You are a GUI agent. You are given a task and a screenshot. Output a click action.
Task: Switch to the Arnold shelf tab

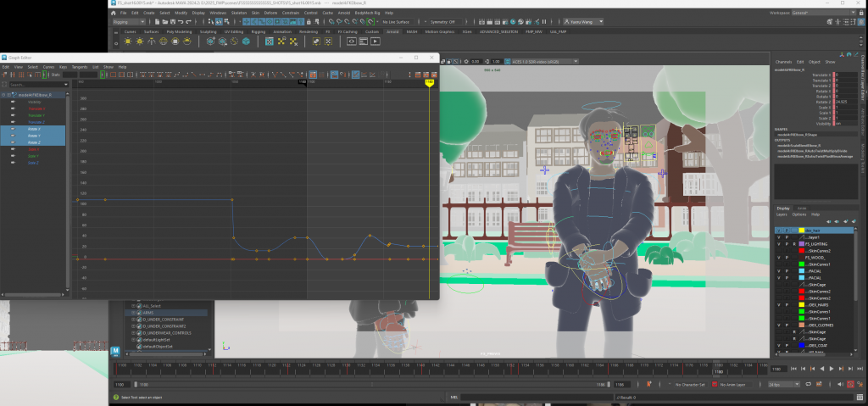(392, 31)
